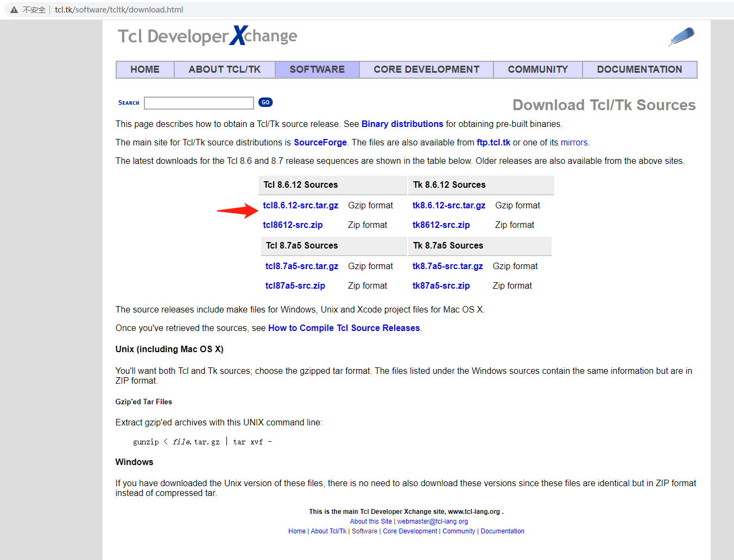Download tk8.7a5-src.tar.gz
734x560 pixels.
pyautogui.click(x=448, y=266)
